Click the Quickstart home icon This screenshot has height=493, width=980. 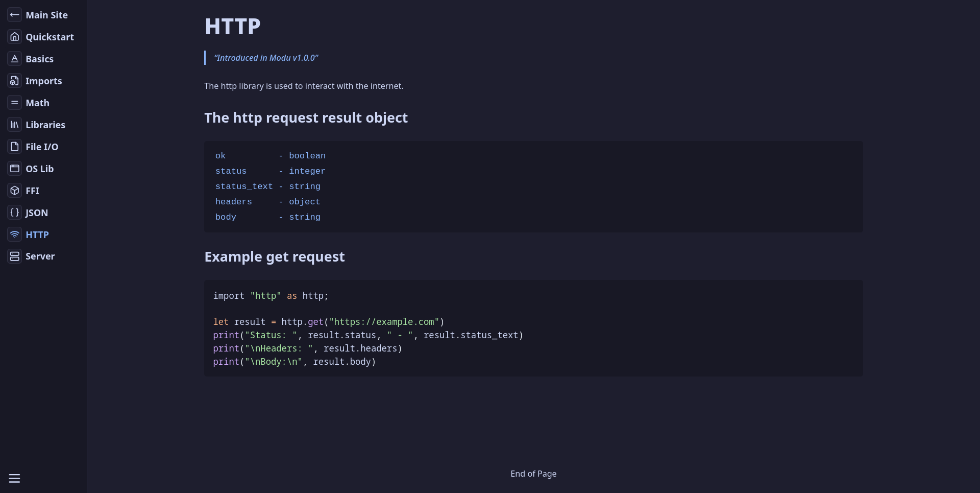point(15,37)
